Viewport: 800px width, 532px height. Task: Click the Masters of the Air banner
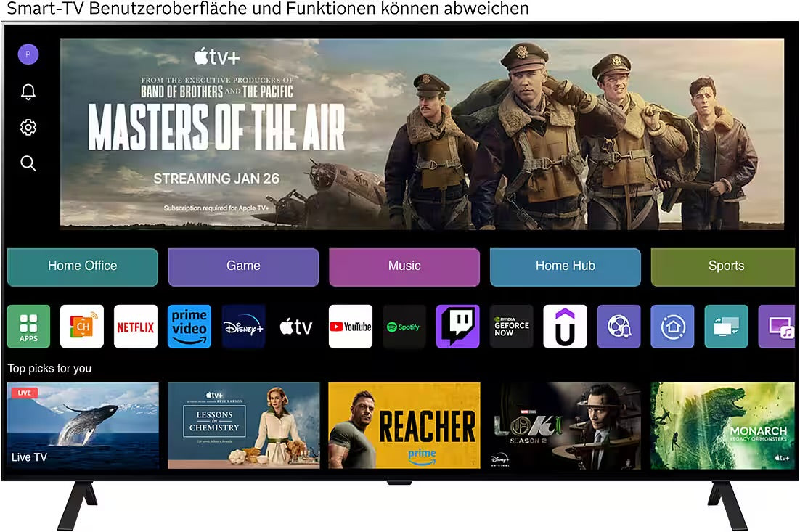(x=422, y=134)
